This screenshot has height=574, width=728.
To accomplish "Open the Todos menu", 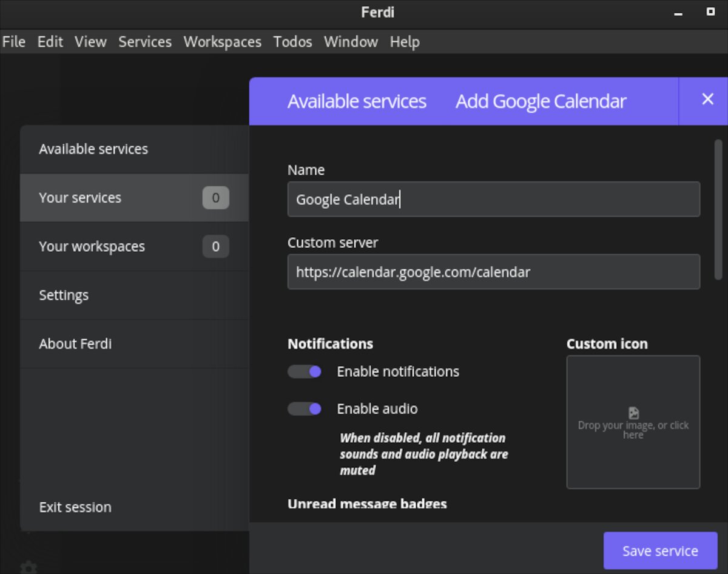I will (292, 42).
